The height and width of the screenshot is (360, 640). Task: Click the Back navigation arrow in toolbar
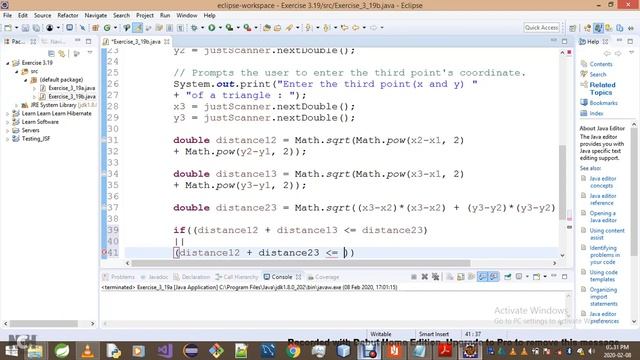point(356,28)
